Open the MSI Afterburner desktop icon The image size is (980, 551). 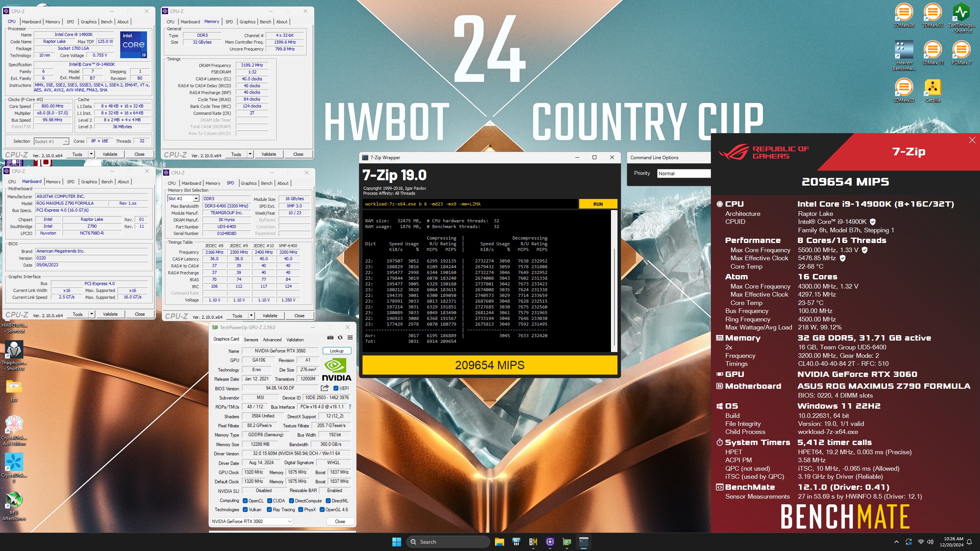[14, 506]
